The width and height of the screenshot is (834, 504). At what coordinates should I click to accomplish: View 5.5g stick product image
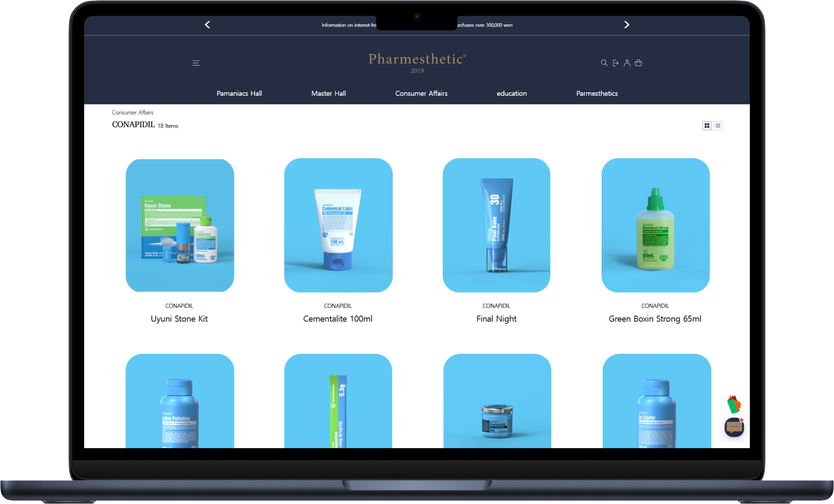click(338, 401)
